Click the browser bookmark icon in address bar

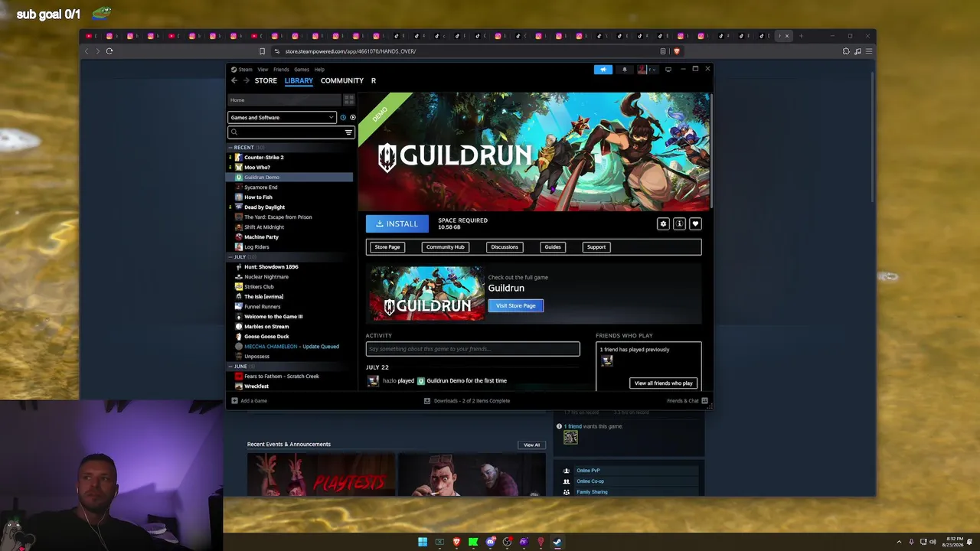coord(262,51)
